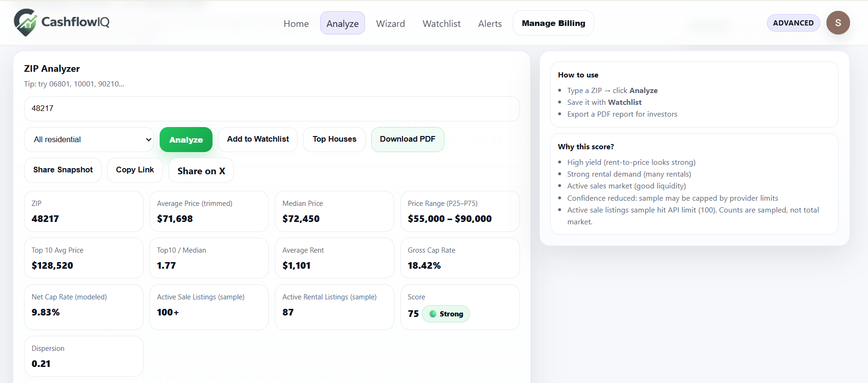
Task: Click 'Strong rental demand (many rentals)' reason
Action: click(629, 174)
